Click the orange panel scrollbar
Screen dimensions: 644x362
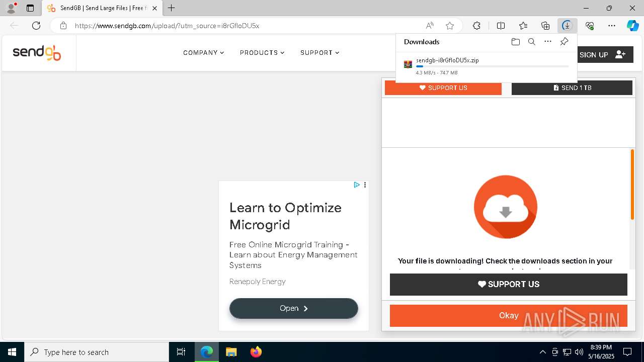pos(632,185)
